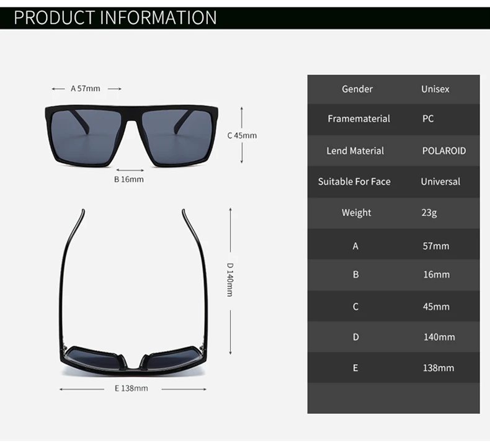Select the Suitable For Face cell
Image resolution: width=490 pixels, height=448 pixels.
(x=354, y=182)
